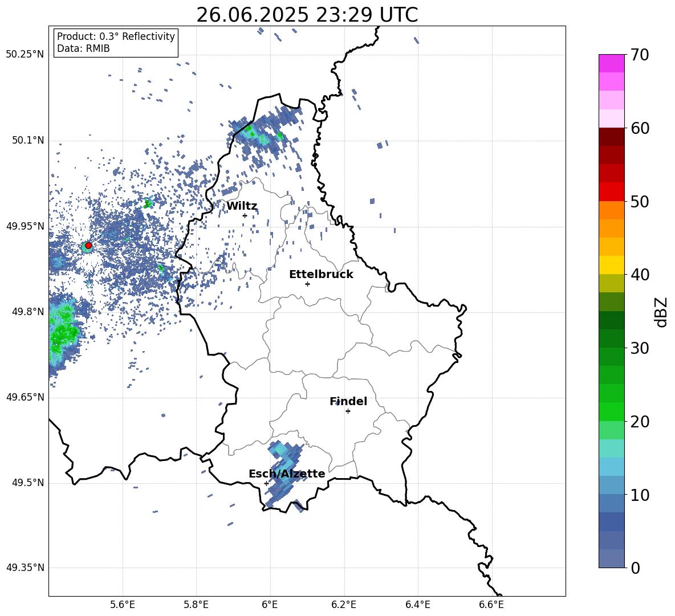Viewport: 675px width, 616px height.
Task: Click the 49.95°N latitude label
Action: click(x=25, y=226)
